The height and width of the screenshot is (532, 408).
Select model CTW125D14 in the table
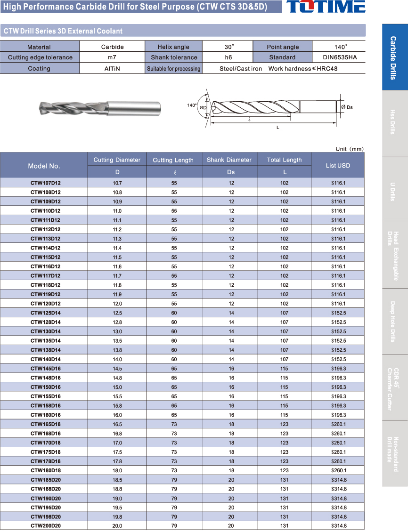(46, 313)
